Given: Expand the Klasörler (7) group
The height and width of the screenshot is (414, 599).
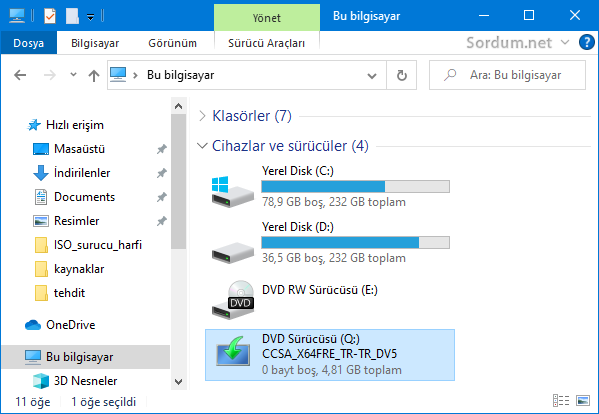Looking at the screenshot, I should (x=202, y=116).
